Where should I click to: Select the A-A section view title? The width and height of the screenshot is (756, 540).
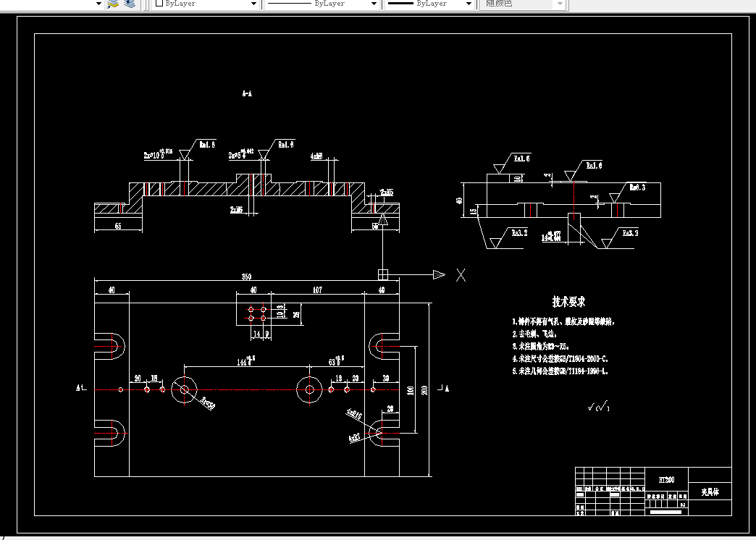[x=247, y=93]
